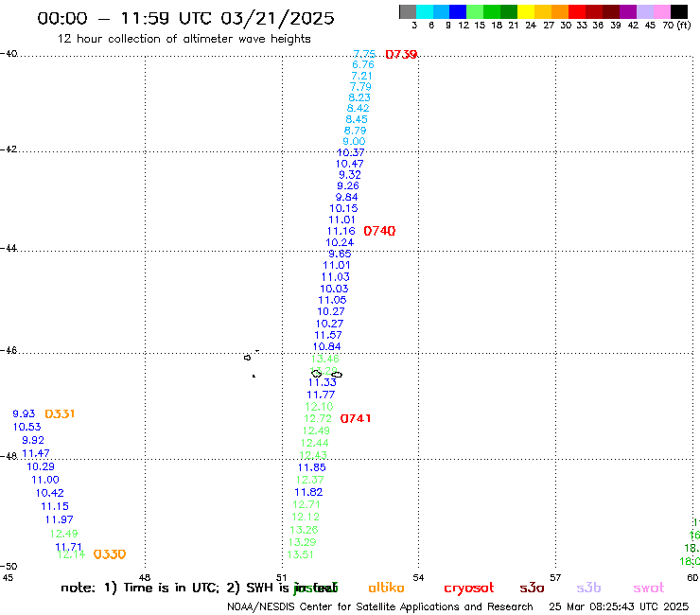Click the wave height value 13.51
Screen dimensions: 700x615
click(301, 554)
